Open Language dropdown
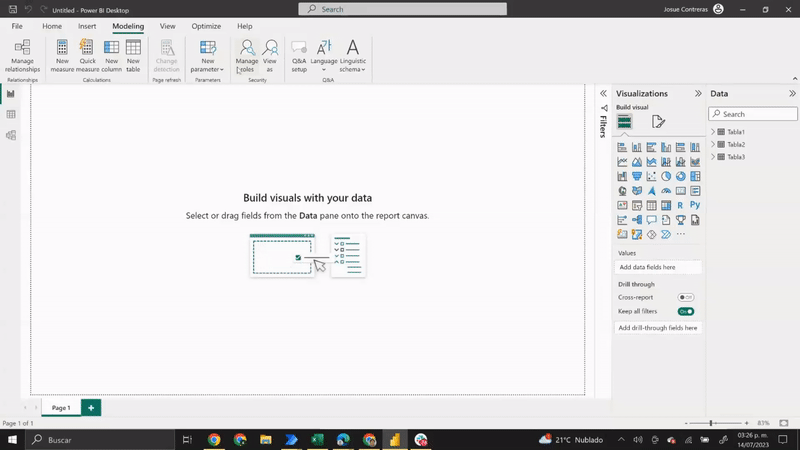The image size is (800, 450). (x=324, y=56)
